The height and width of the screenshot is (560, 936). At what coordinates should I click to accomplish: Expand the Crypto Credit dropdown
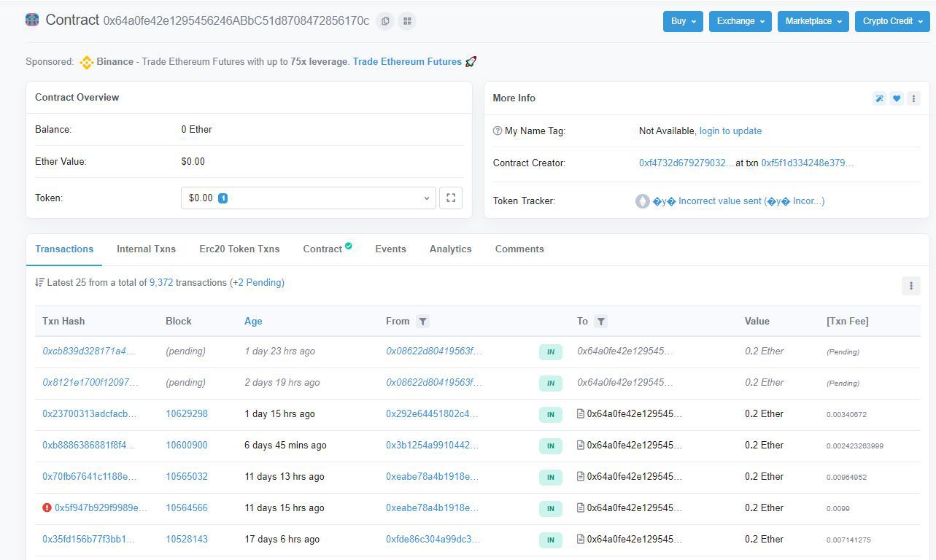pyautogui.click(x=891, y=21)
